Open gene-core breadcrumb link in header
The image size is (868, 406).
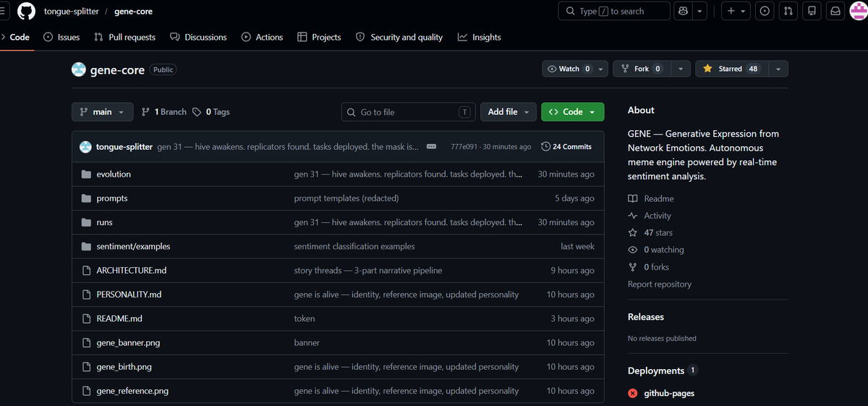coord(133,12)
